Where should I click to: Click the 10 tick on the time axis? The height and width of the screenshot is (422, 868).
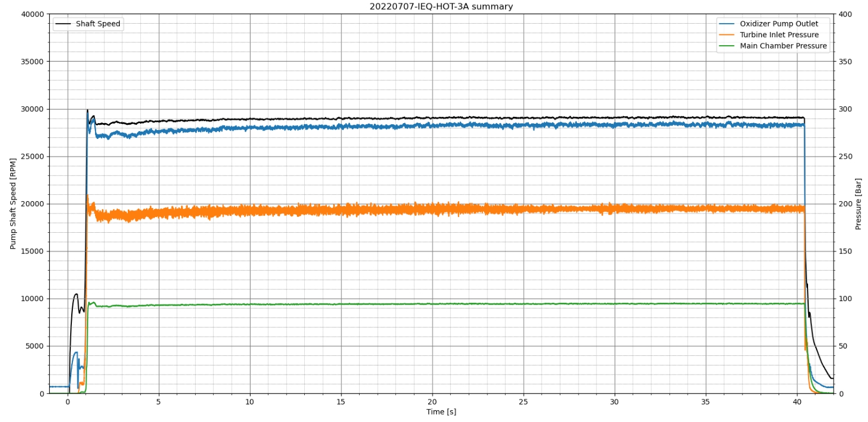tap(250, 402)
